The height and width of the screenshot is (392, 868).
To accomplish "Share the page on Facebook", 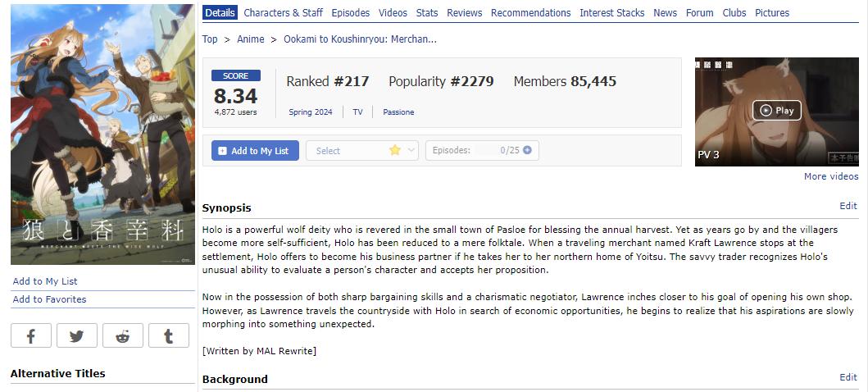I will pos(30,335).
